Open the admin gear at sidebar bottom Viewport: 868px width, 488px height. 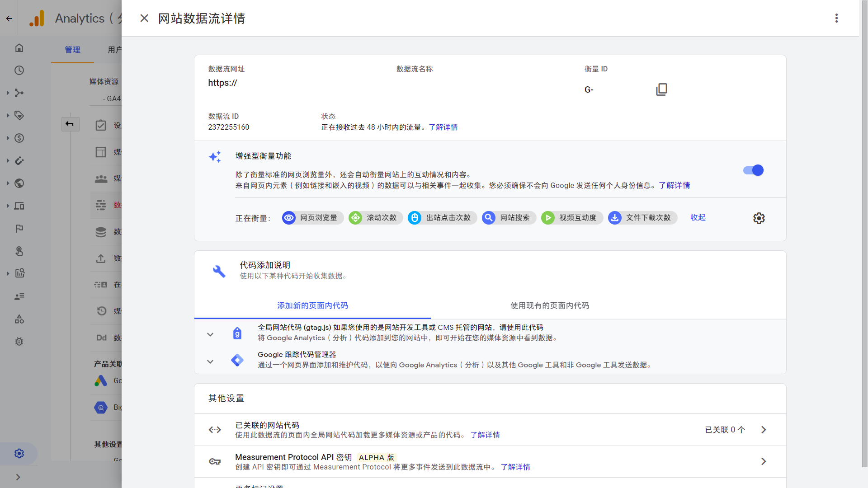[19, 454]
